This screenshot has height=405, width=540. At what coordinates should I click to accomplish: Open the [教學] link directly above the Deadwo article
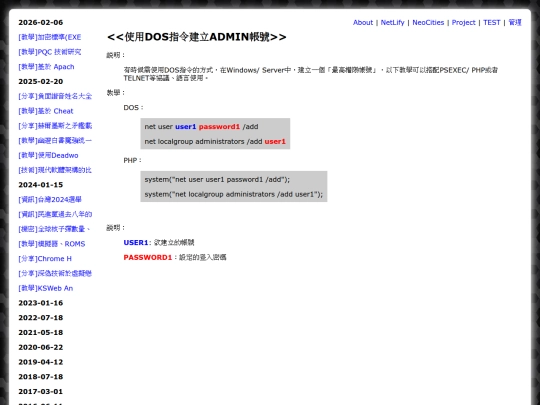click(x=55, y=141)
